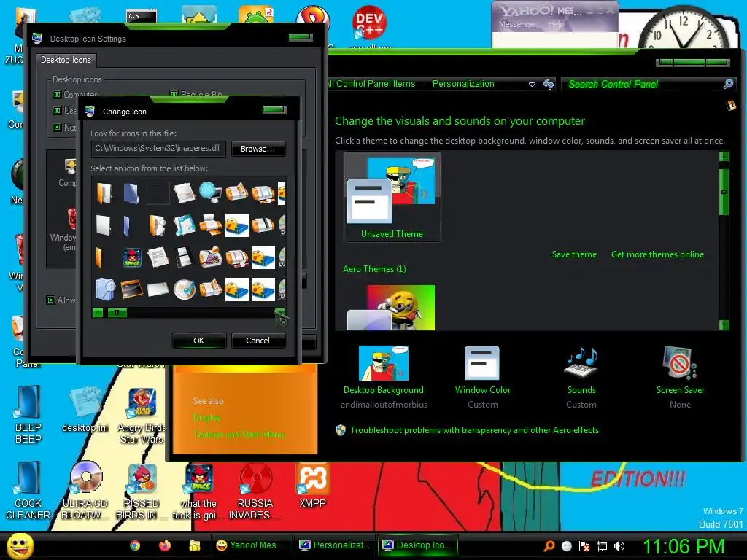Click the Save theme link
The height and width of the screenshot is (560, 747).
[574, 254]
